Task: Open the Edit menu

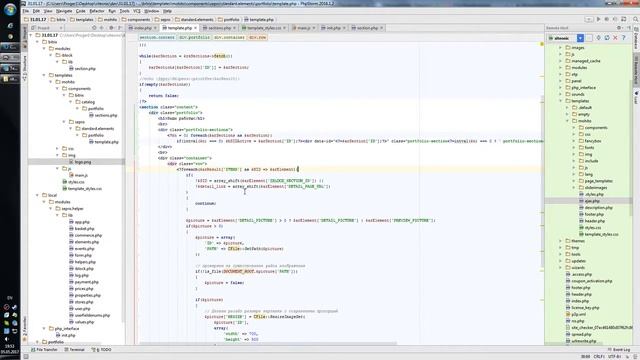Action: click(x=36, y=11)
